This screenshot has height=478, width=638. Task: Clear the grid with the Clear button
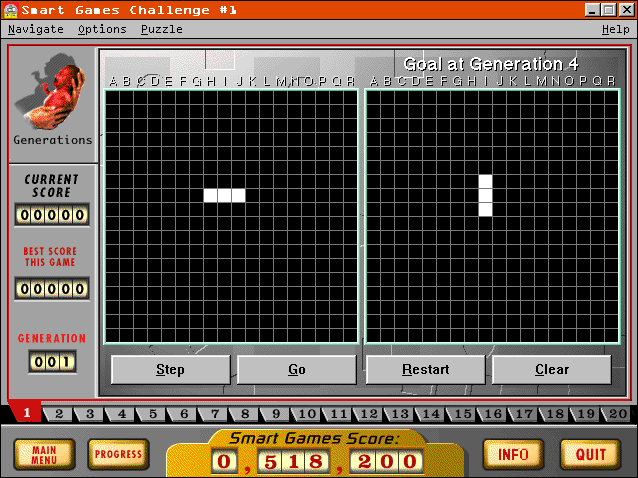[x=552, y=369]
